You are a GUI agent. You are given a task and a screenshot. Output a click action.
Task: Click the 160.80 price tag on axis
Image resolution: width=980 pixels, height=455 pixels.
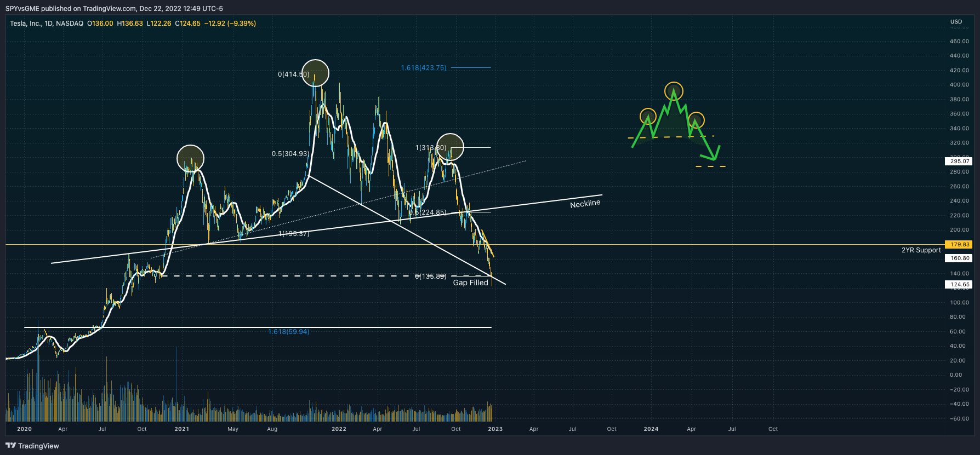pyautogui.click(x=960, y=258)
